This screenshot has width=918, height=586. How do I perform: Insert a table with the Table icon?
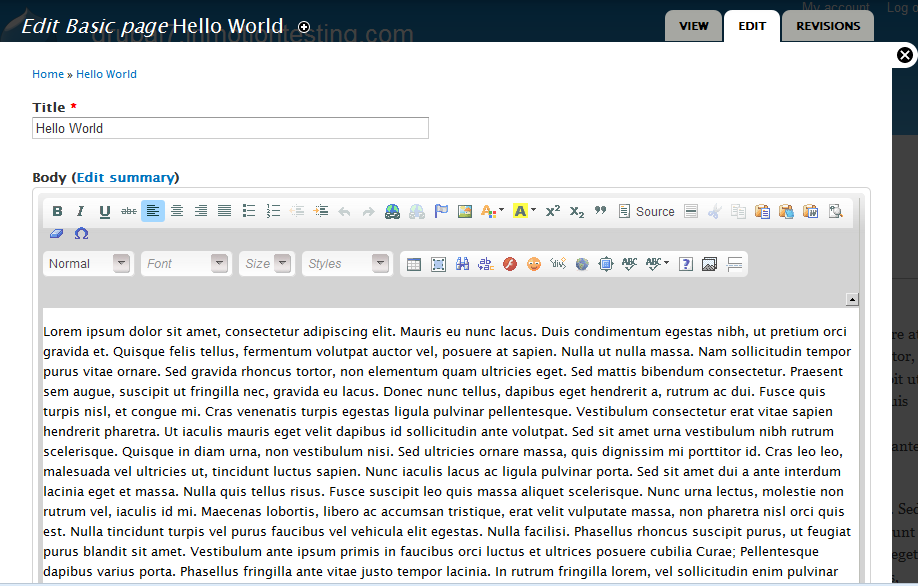[414, 264]
